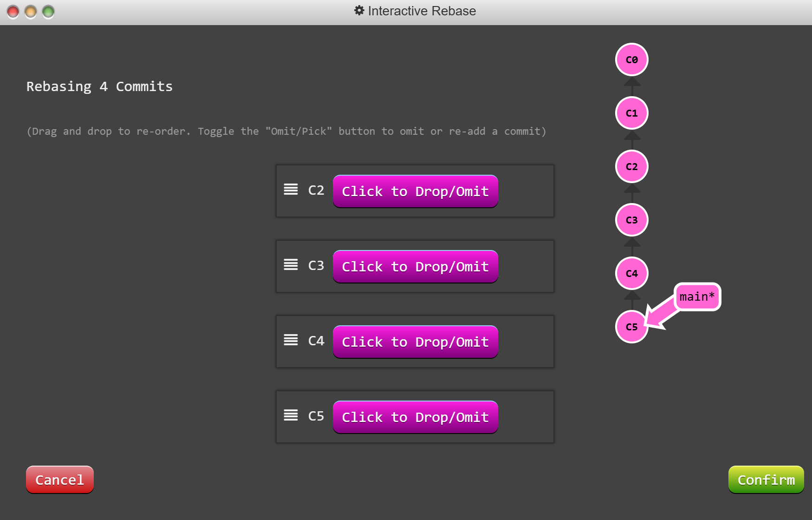Select commit C2 in the graph
Viewport: 812px width, 520px height.
[x=631, y=166]
